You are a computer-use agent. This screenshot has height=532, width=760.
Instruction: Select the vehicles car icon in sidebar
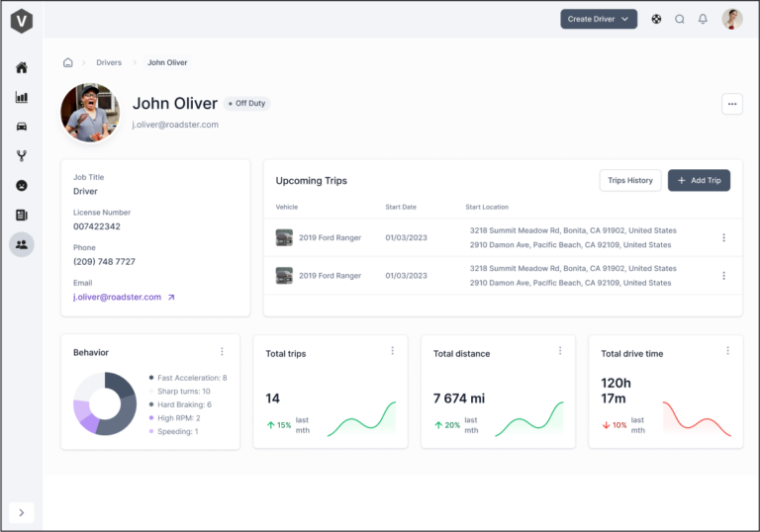click(x=22, y=127)
